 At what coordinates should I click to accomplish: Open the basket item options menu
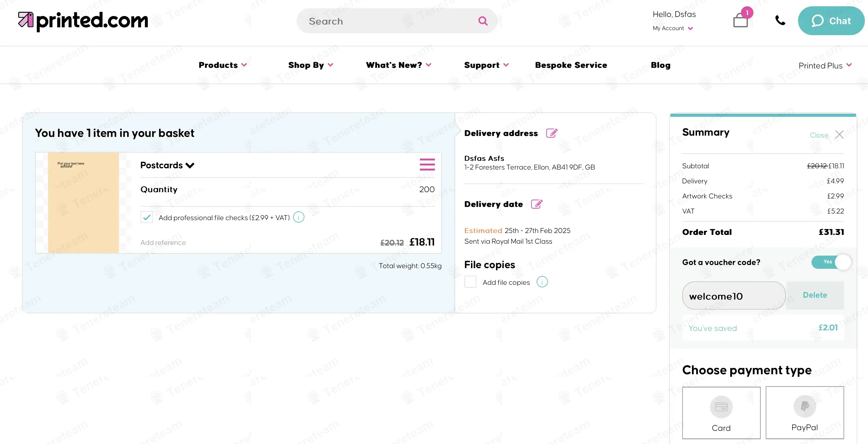tap(427, 165)
